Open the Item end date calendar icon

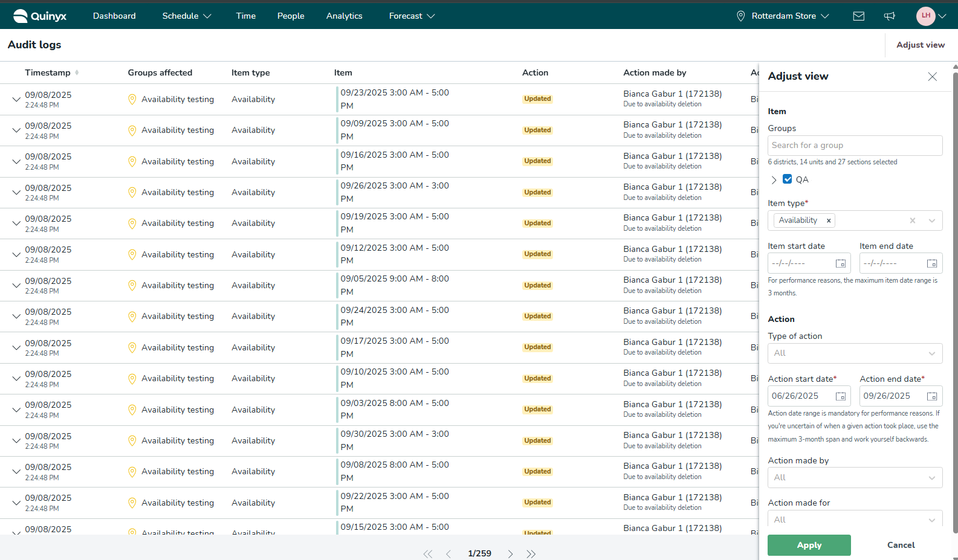tap(932, 263)
